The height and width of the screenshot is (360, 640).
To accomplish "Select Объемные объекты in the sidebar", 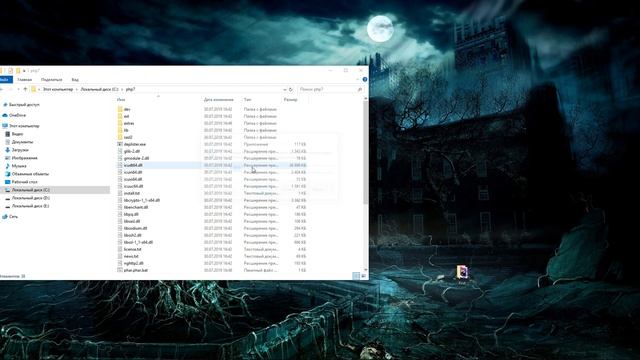I will click(30, 174).
